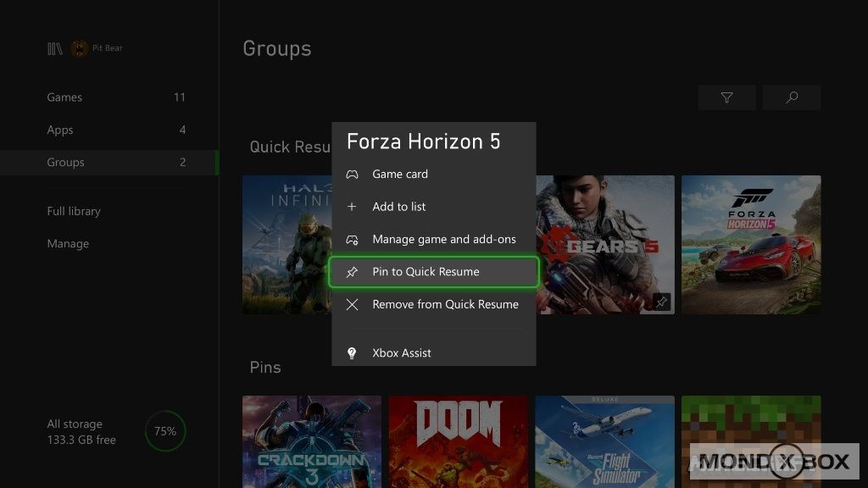Click the lightbulb icon beside Xbox Assist
Image resolution: width=868 pixels, height=488 pixels.
pyautogui.click(x=352, y=352)
